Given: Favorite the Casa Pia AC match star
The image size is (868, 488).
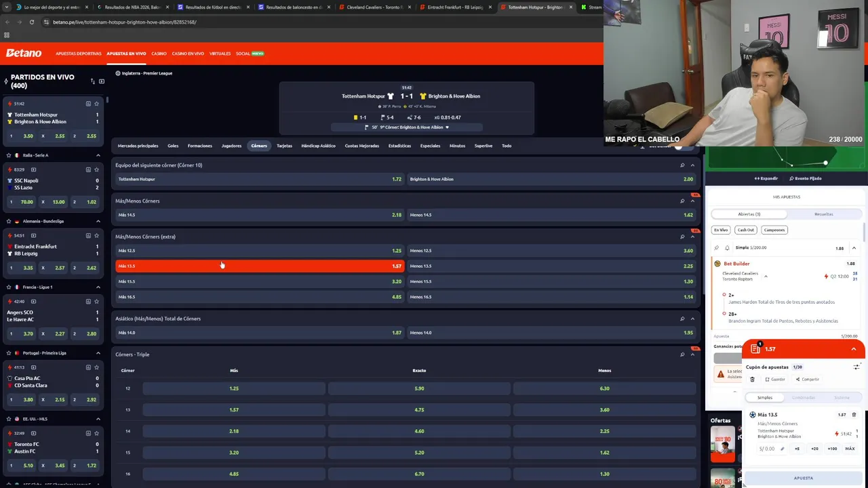Looking at the screenshot, I should point(96,367).
